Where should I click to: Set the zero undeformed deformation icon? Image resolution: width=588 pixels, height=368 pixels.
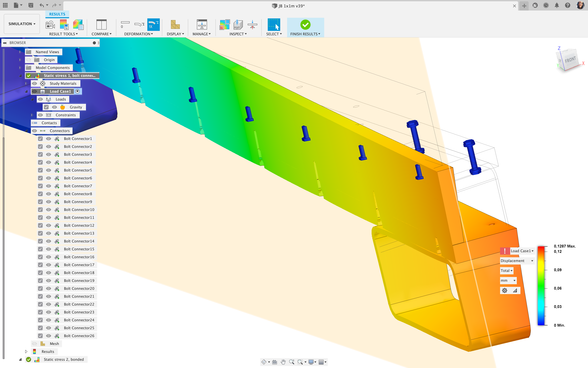point(125,25)
